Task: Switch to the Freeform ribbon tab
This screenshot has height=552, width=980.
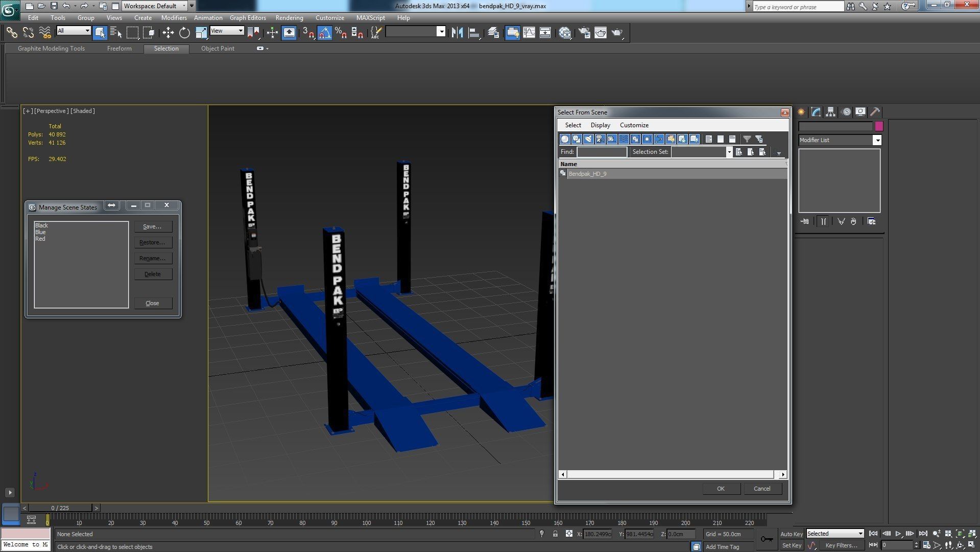Action: tap(119, 49)
